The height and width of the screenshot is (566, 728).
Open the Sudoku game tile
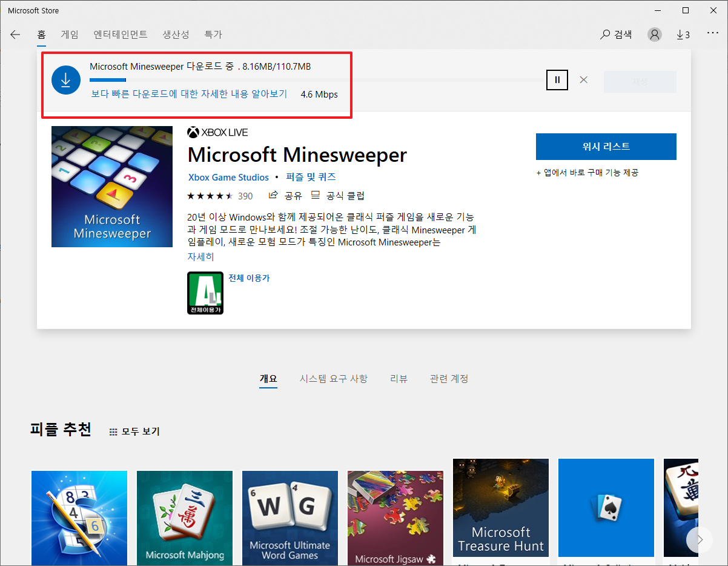79,518
